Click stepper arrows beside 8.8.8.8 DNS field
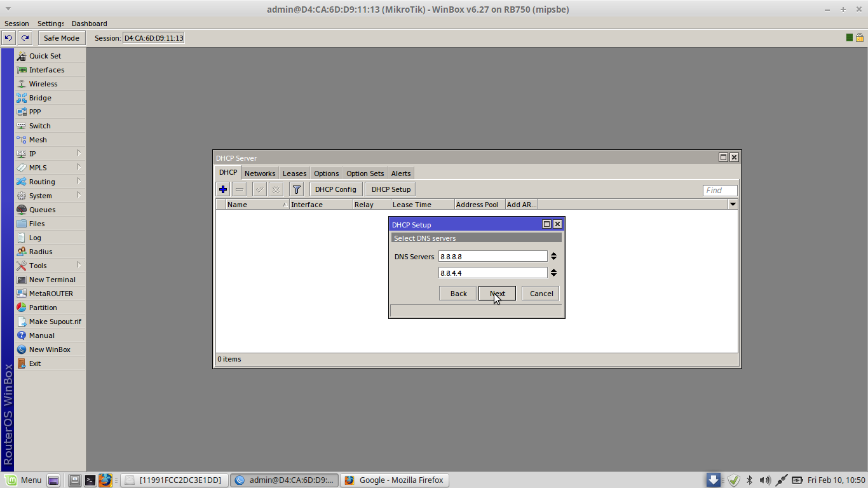The image size is (868, 488). [x=553, y=256]
